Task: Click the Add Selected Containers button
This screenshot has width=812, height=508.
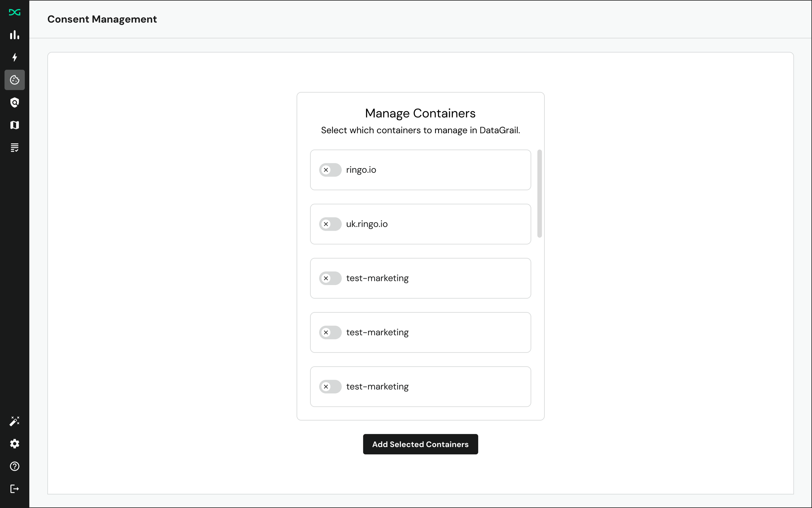Action: point(420,444)
